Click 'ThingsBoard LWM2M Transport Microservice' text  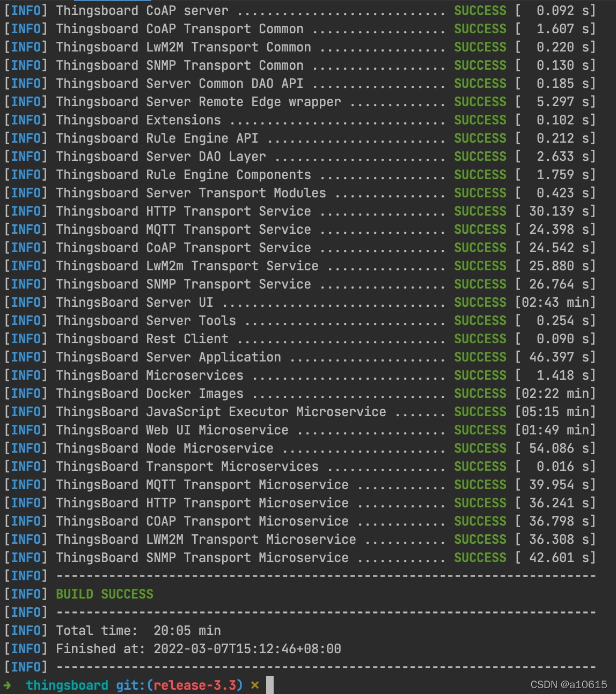pos(206,540)
